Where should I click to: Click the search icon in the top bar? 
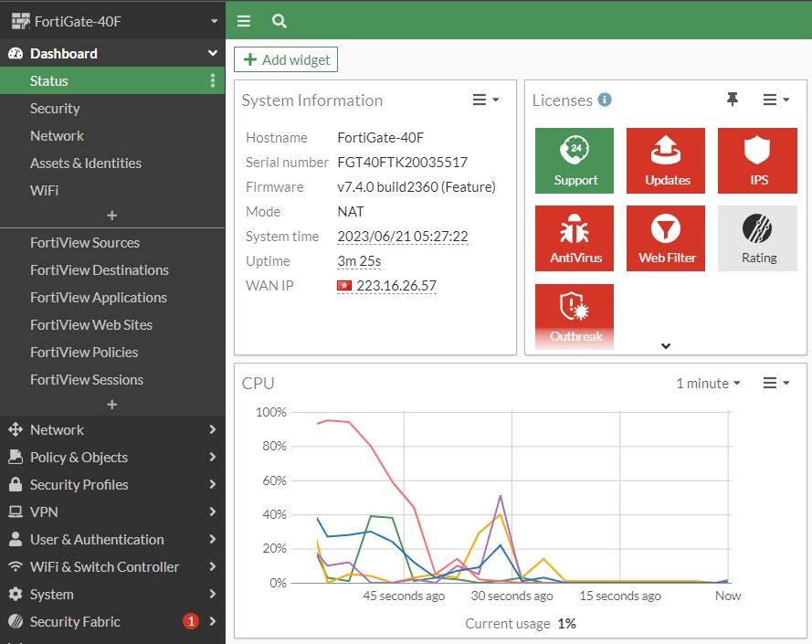tap(279, 20)
